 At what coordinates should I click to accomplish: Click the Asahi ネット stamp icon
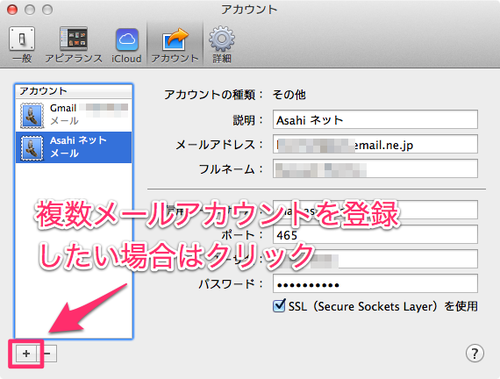(x=32, y=148)
